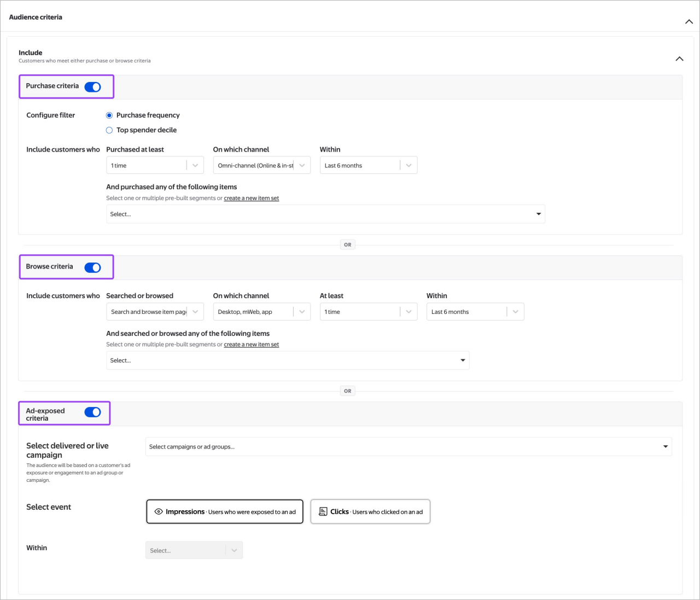
Task: Collapse the Include section chevron
Action: pyautogui.click(x=679, y=59)
